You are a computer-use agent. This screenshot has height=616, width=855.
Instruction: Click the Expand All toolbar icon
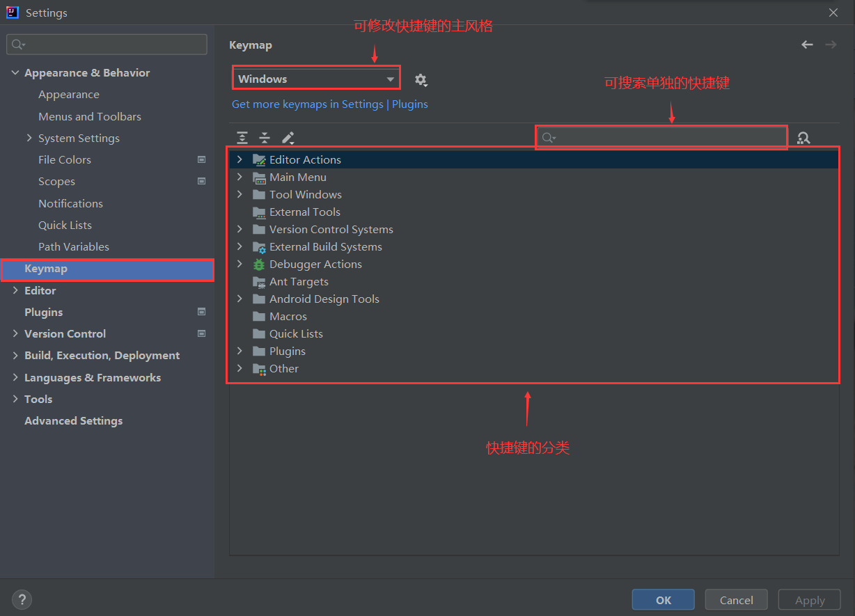242,138
